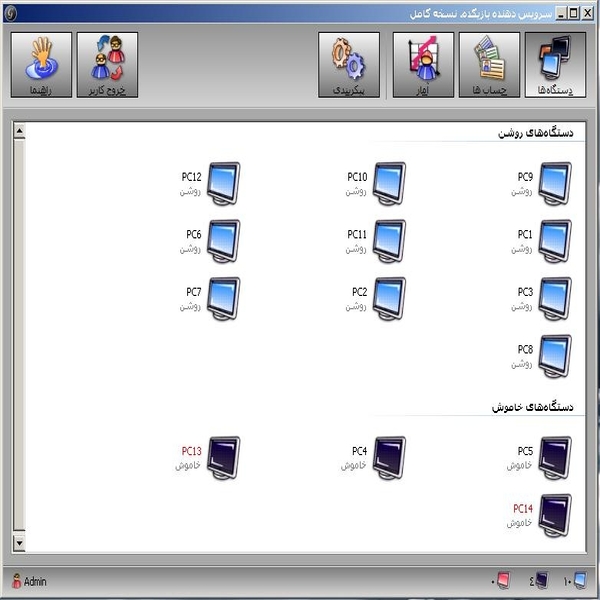This screenshot has width=600, height=600.
Task: Select the PC11 computer icon
Action: [x=389, y=241]
